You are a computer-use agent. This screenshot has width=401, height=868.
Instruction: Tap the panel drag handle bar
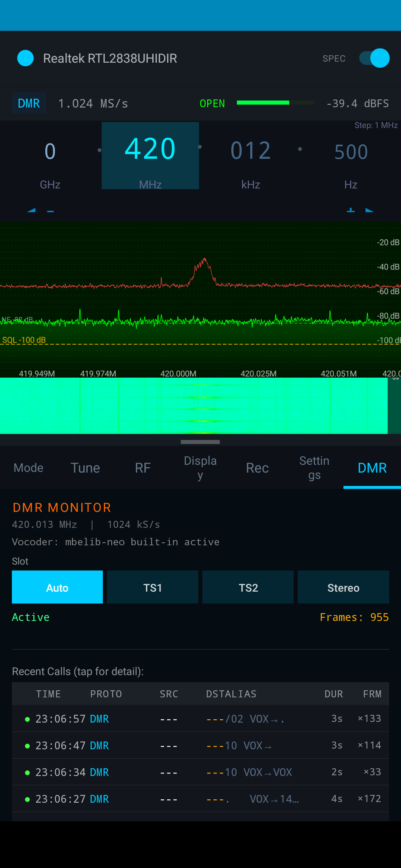click(200, 442)
